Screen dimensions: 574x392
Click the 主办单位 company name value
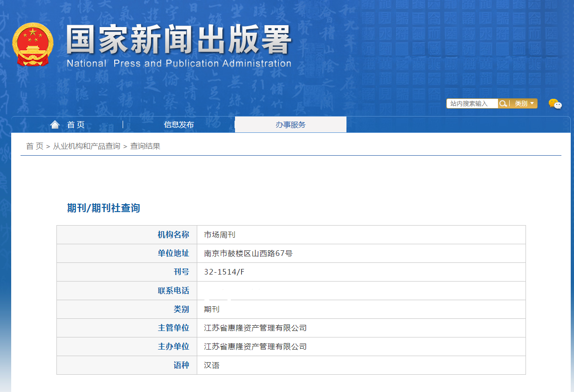[x=256, y=347]
